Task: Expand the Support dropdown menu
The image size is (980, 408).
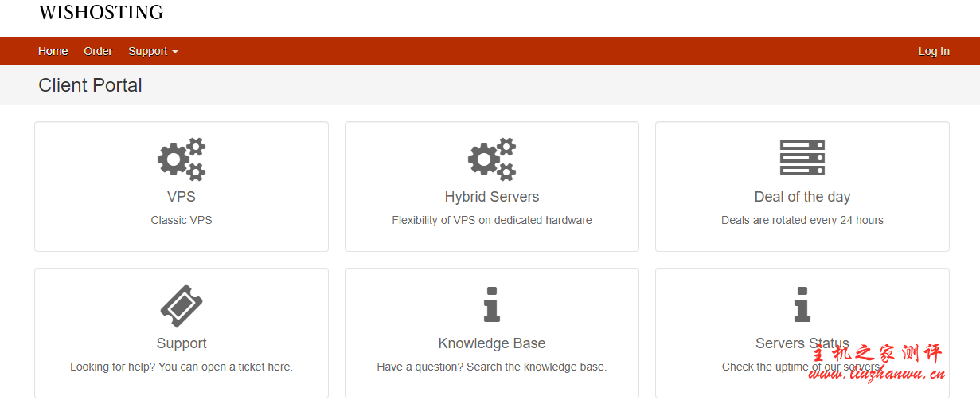Action: 153,51
